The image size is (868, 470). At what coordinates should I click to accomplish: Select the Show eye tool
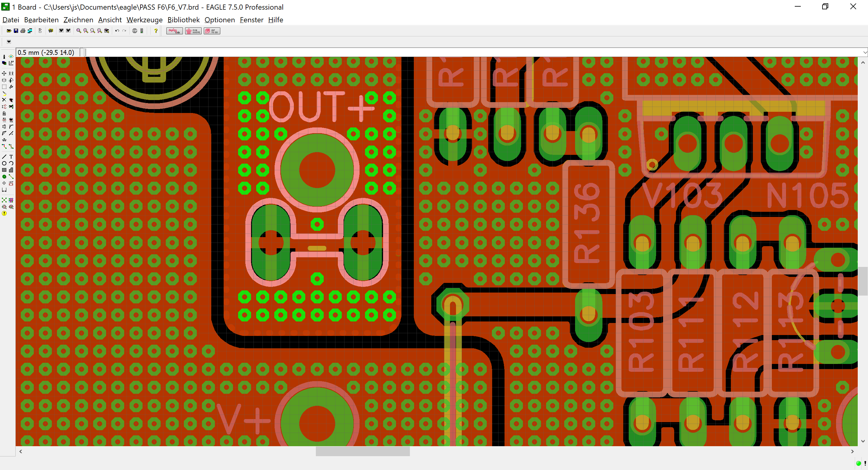coord(11,57)
